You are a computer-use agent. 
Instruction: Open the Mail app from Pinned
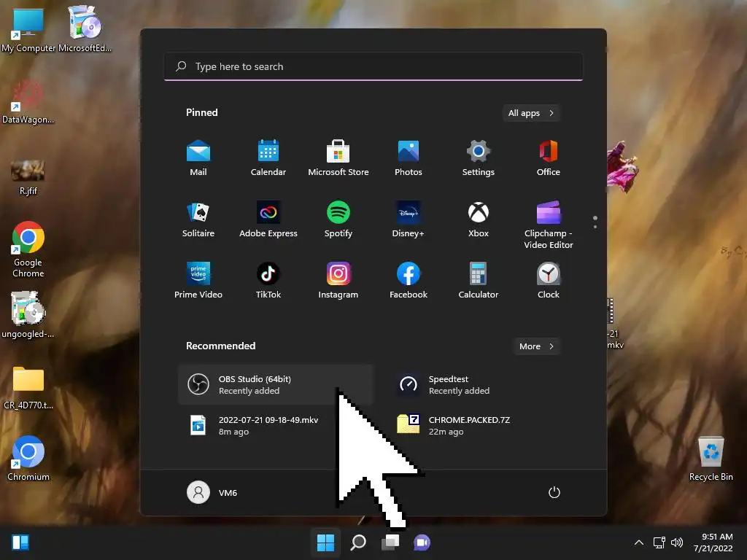pos(198,158)
